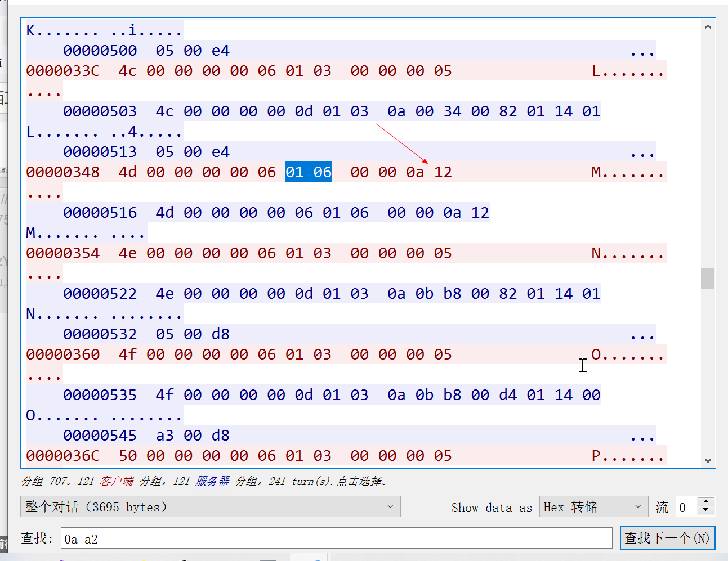Click the 客户端 packet count text

tap(117, 481)
